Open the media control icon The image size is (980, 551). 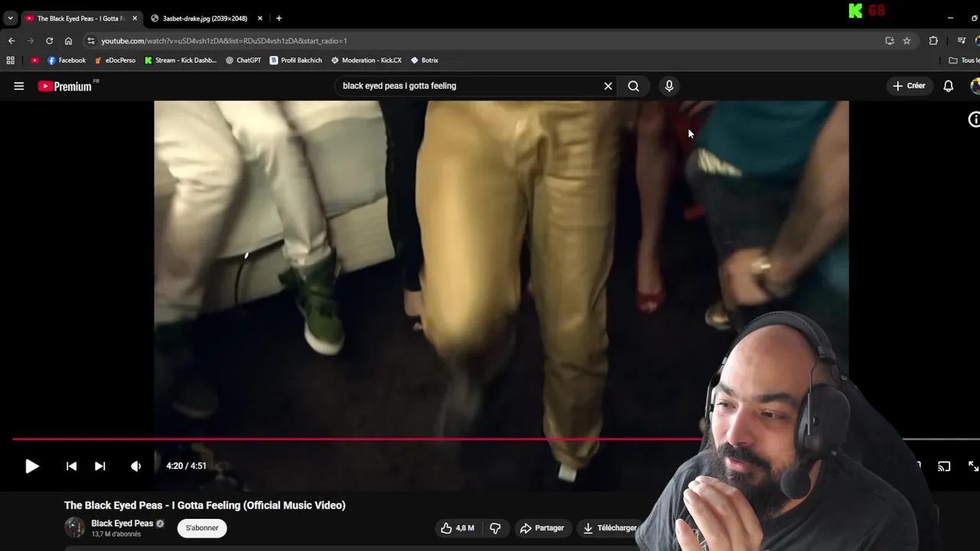[962, 41]
